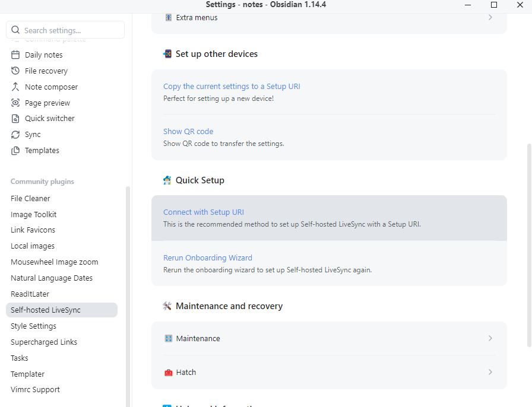532x407 pixels.
Task: Click the Show QR code link
Action: pos(188,131)
